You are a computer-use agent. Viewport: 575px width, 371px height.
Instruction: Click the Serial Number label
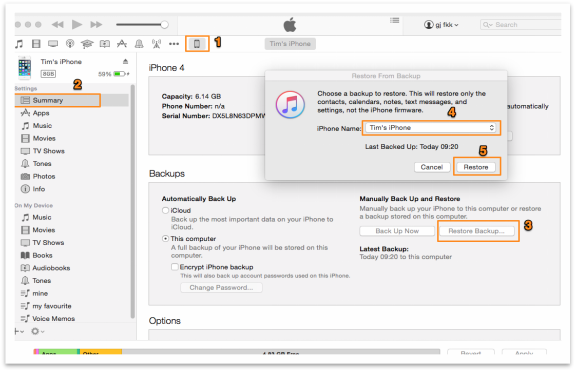tap(186, 116)
